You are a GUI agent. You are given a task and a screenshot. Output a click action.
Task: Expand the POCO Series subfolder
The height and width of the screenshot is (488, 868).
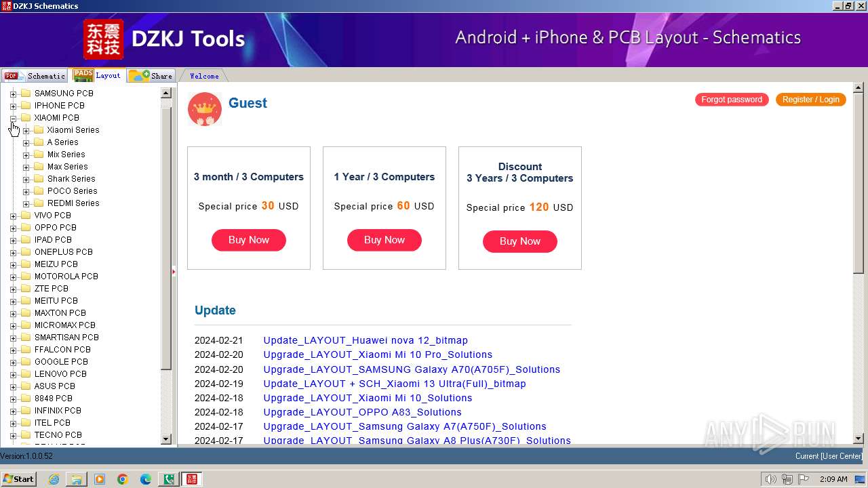26,191
